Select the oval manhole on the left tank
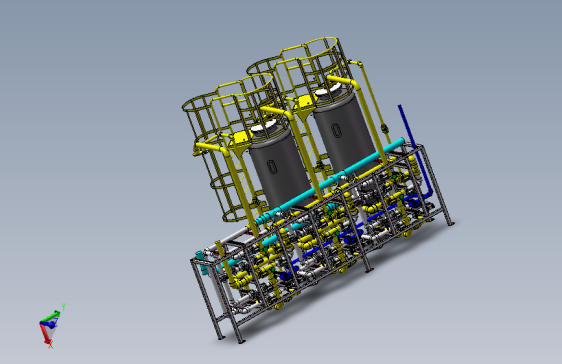Viewport: 562px width, 364px height. (x=272, y=167)
